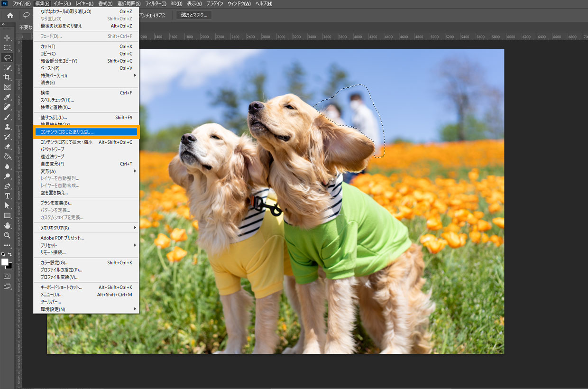Choose 最後の状態を切り替え menu item
This screenshot has height=389, width=588.
point(85,26)
